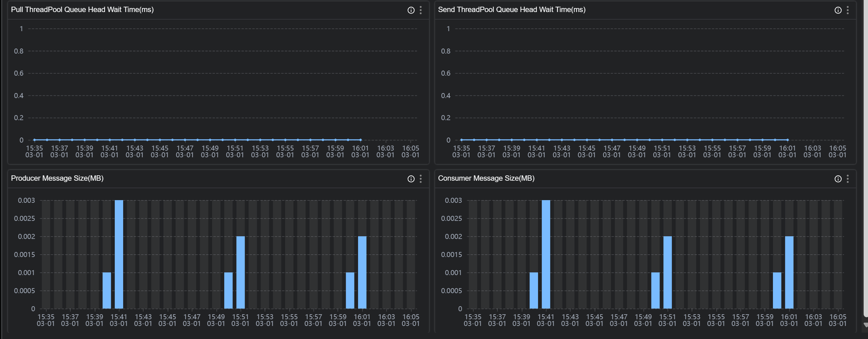Select the 16:01 bar in Producer Message Size

click(362, 272)
